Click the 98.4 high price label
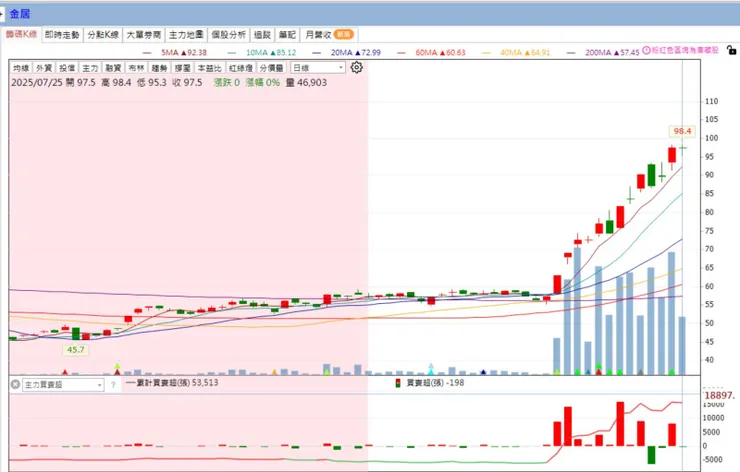This screenshot has width=740, height=472. click(x=682, y=131)
